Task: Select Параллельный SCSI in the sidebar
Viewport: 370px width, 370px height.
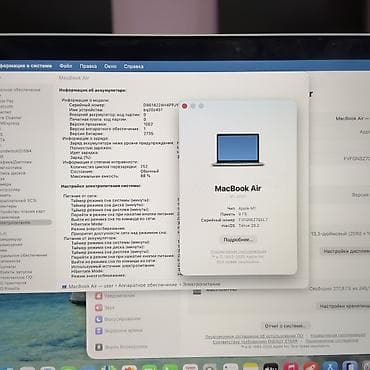Action: click(18, 201)
